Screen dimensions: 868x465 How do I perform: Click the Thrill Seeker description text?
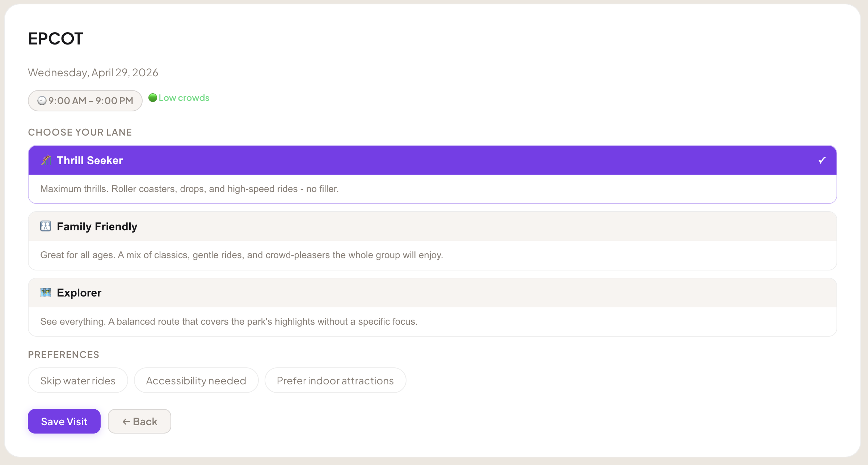[189, 189]
